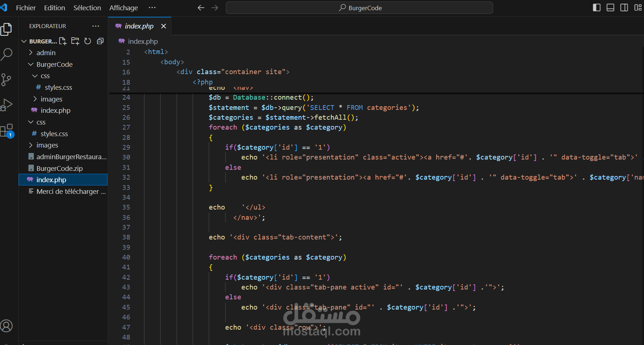644x345 pixels.
Task: Open the Edition menu
Action: (54, 8)
